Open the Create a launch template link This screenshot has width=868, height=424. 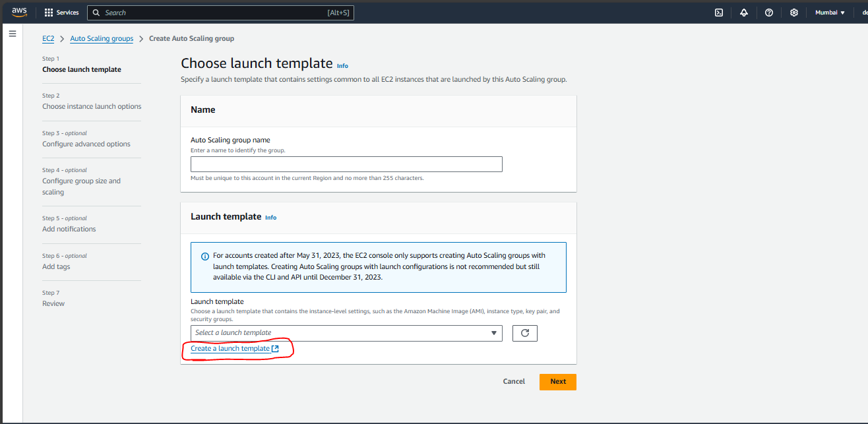tap(235, 349)
